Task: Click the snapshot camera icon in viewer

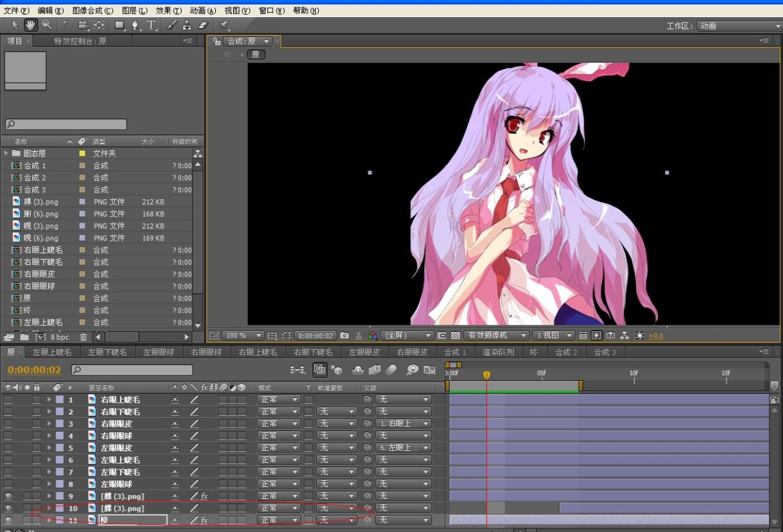Action: pyautogui.click(x=345, y=336)
